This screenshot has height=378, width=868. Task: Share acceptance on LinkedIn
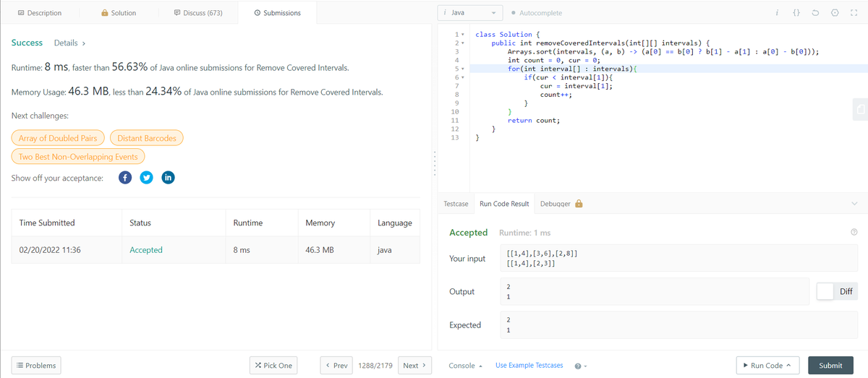(x=168, y=178)
